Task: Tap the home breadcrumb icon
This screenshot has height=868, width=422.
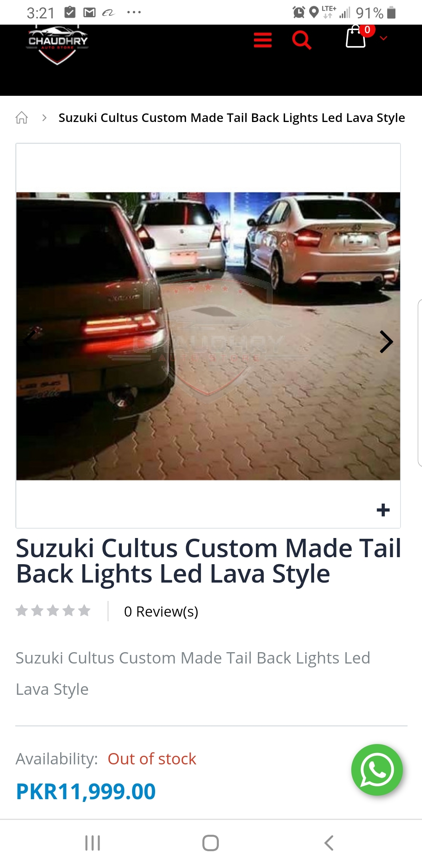Action: [x=22, y=117]
